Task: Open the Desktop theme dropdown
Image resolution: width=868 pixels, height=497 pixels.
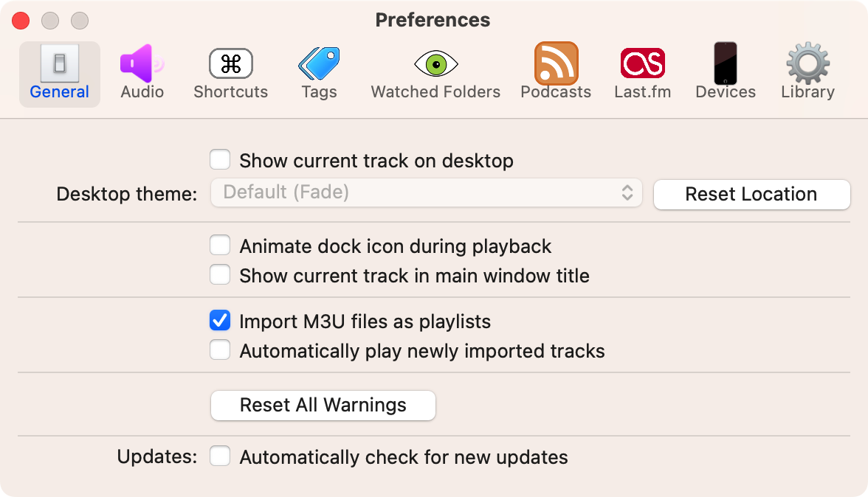Action: pyautogui.click(x=427, y=192)
